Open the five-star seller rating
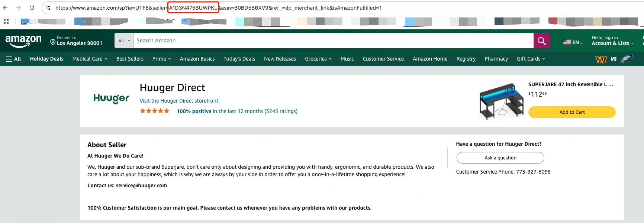This screenshot has width=644, height=223. (154, 111)
